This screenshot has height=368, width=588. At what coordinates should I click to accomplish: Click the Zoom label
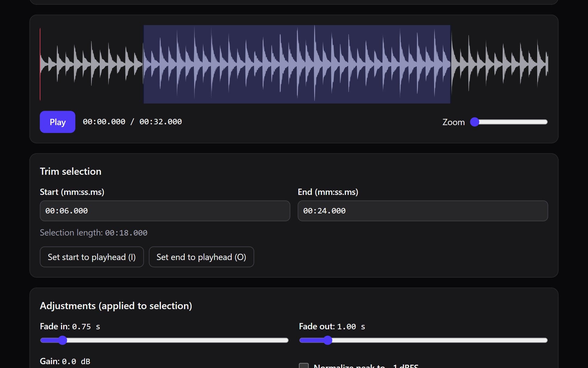point(454,122)
